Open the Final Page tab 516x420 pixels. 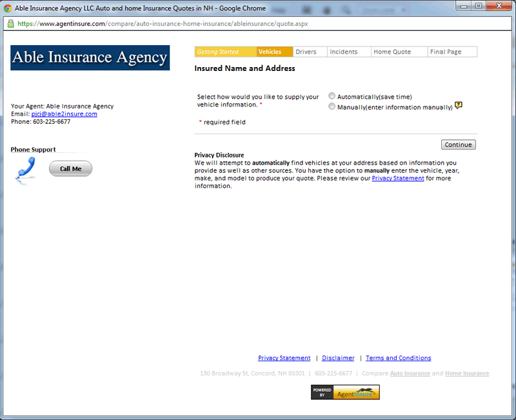pos(452,52)
